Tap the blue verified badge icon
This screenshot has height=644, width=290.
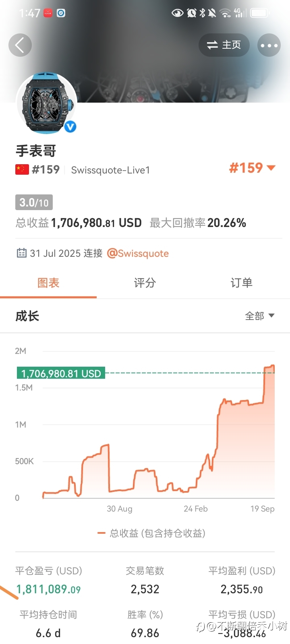point(70,127)
